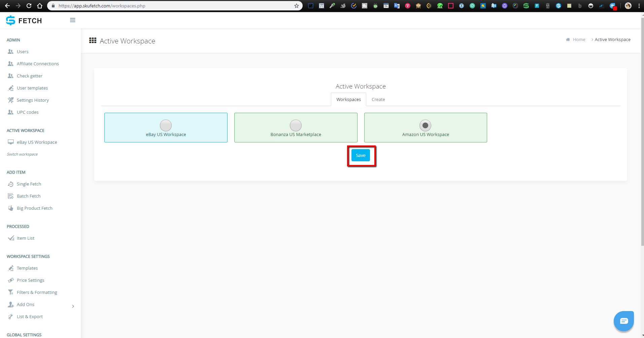644x338 pixels.
Task: Click the List & Export icon
Action: coord(10,316)
